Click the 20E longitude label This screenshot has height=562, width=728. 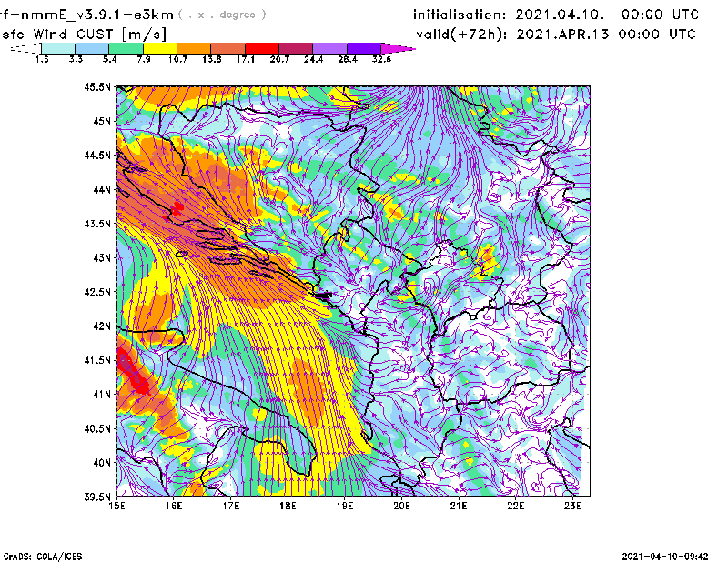401,506
